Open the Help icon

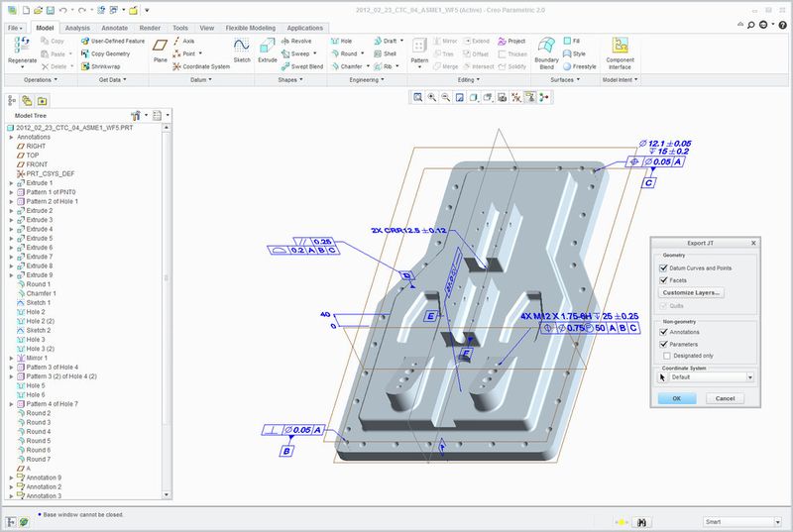(783, 24)
